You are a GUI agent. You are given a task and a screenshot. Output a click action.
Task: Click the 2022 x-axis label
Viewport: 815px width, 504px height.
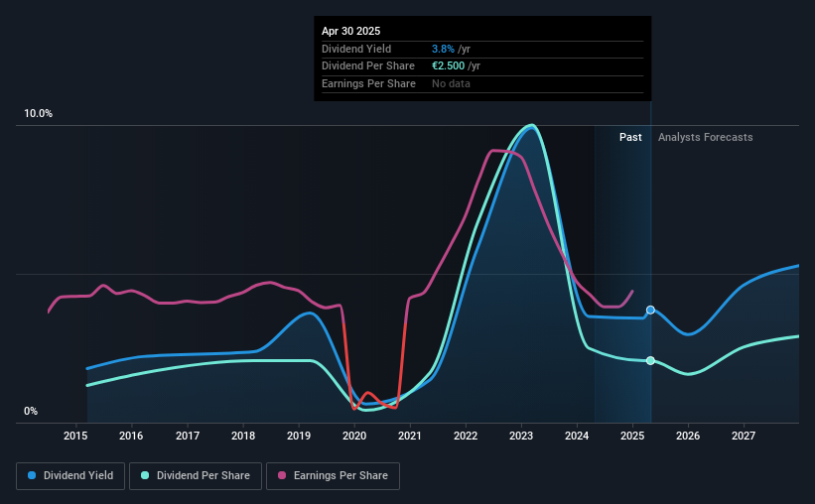click(466, 436)
